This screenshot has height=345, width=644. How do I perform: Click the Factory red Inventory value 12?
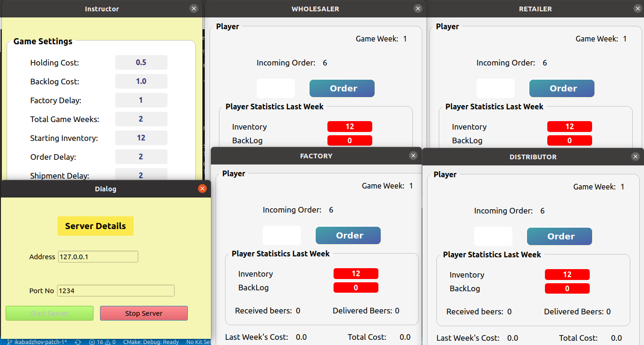[x=356, y=273]
